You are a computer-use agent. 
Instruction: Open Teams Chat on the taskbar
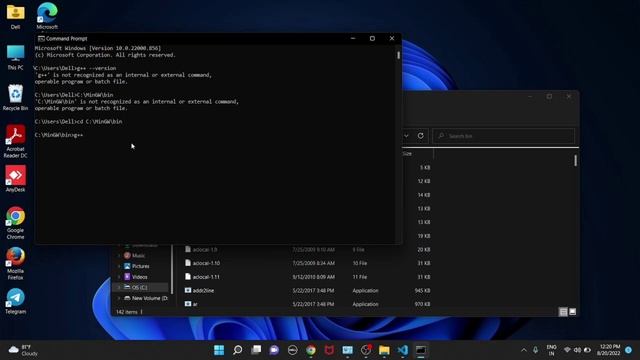(274, 350)
